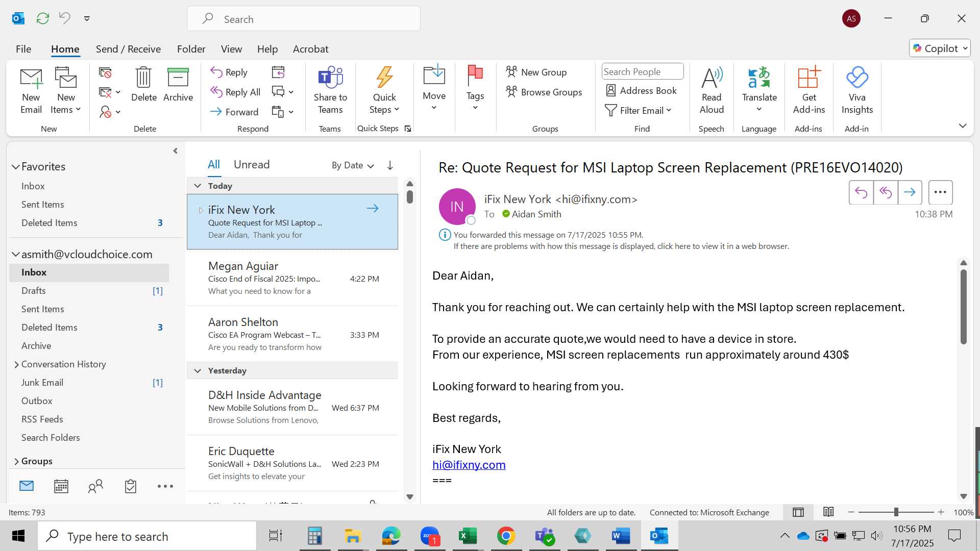Click the Reply with Meeting icon

(x=278, y=72)
